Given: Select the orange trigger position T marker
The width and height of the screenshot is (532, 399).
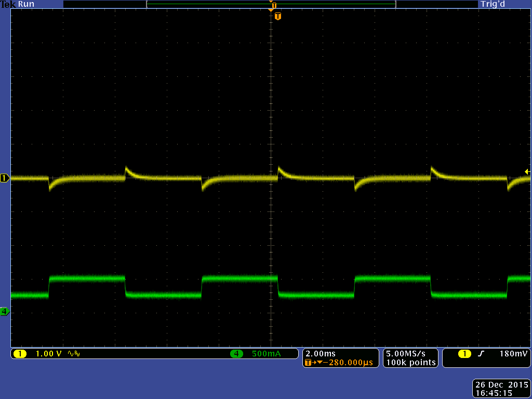Looking at the screenshot, I should click(278, 16).
